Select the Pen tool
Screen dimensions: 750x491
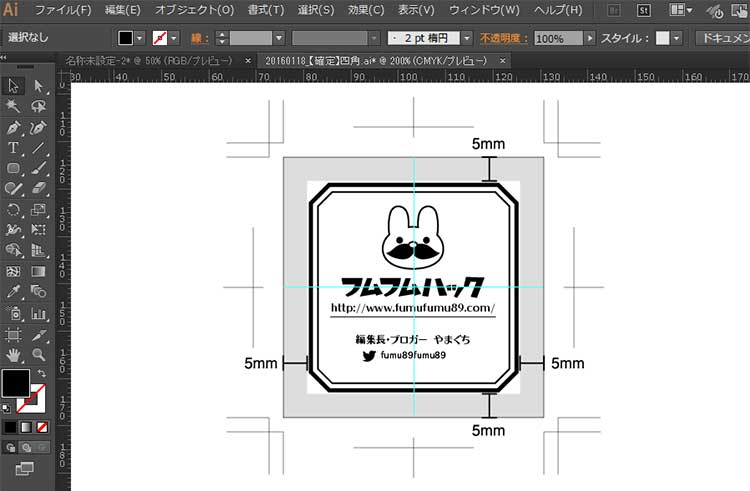14,128
